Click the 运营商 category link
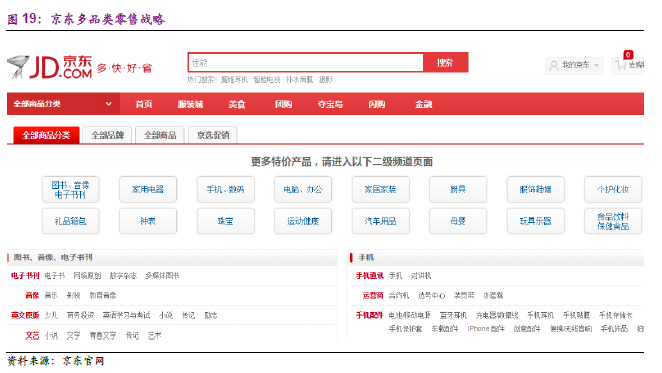This screenshot has height=373, width=662. click(x=373, y=295)
